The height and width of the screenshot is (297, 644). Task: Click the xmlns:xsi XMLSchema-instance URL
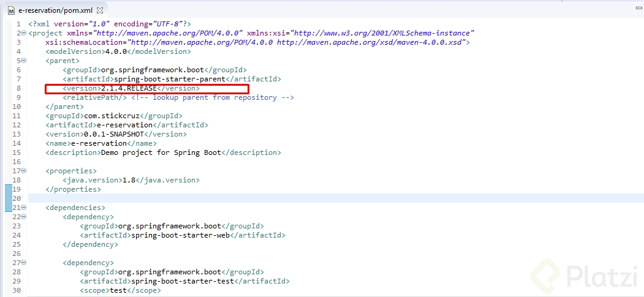pyautogui.click(x=383, y=33)
